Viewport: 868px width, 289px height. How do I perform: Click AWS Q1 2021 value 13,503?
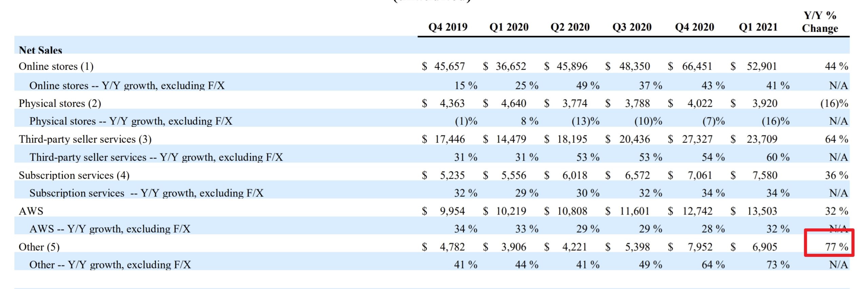(762, 211)
